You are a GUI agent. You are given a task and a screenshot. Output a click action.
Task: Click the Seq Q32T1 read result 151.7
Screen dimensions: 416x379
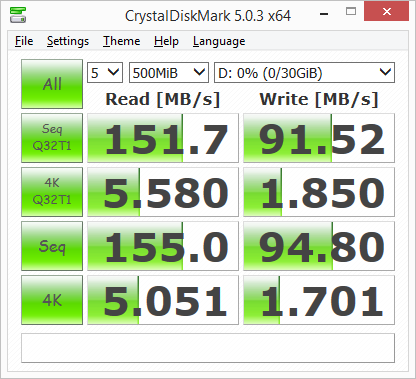163,138
